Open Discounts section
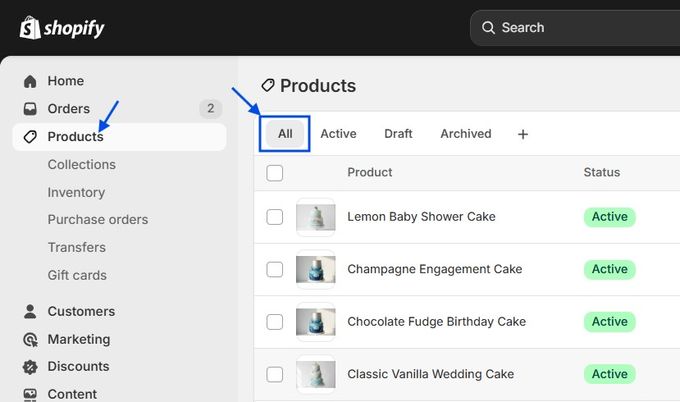The height and width of the screenshot is (402, 680). [x=78, y=367]
